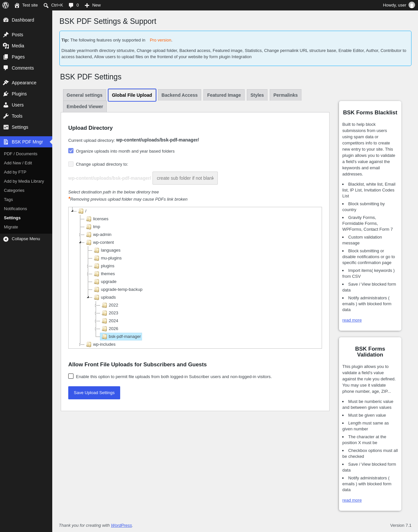Click the WordPress logo in admin bar
Image resolution: width=418 pixels, height=532 pixels.
point(6,5)
